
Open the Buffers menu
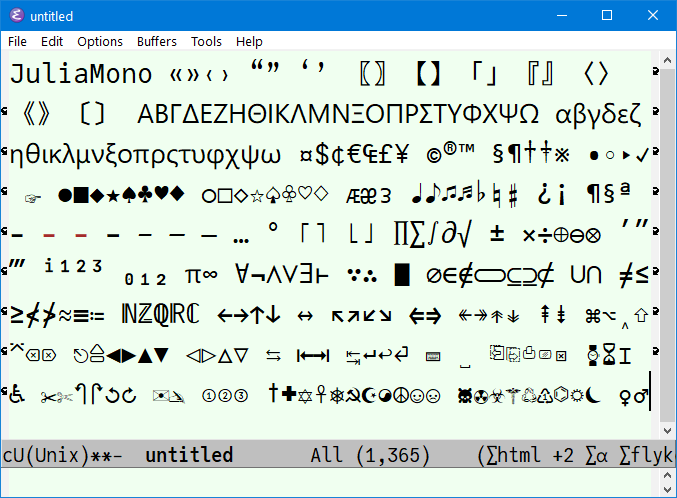157,41
